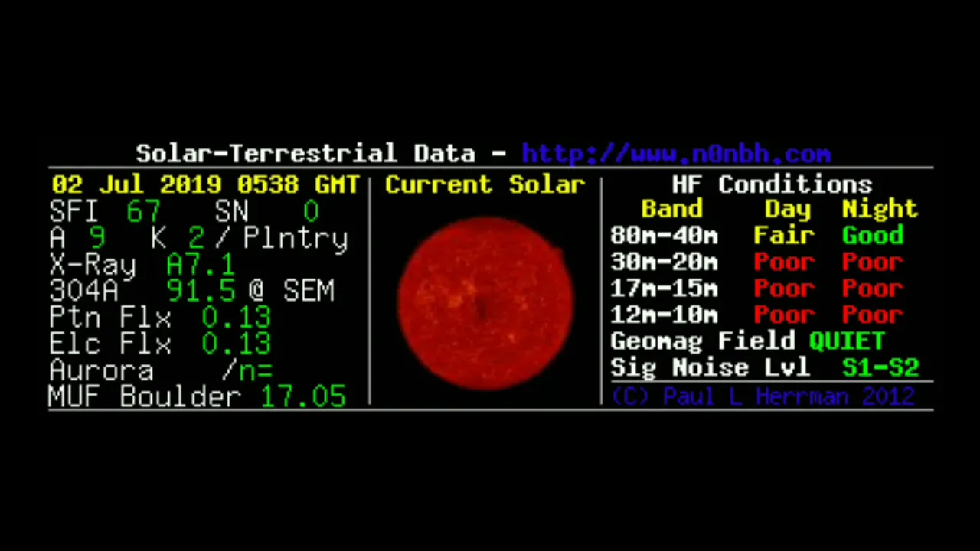Click the 80m-40m band row label
Image resolution: width=980 pixels, height=551 pixels.
(x=664, y=236)
